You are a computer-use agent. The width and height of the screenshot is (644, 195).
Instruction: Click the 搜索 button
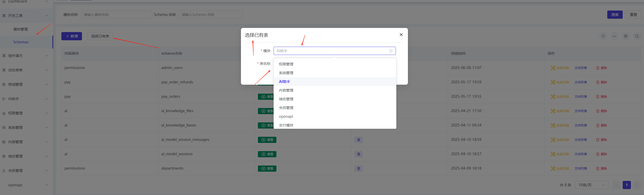pyautogui.click(x=615, y=15)
